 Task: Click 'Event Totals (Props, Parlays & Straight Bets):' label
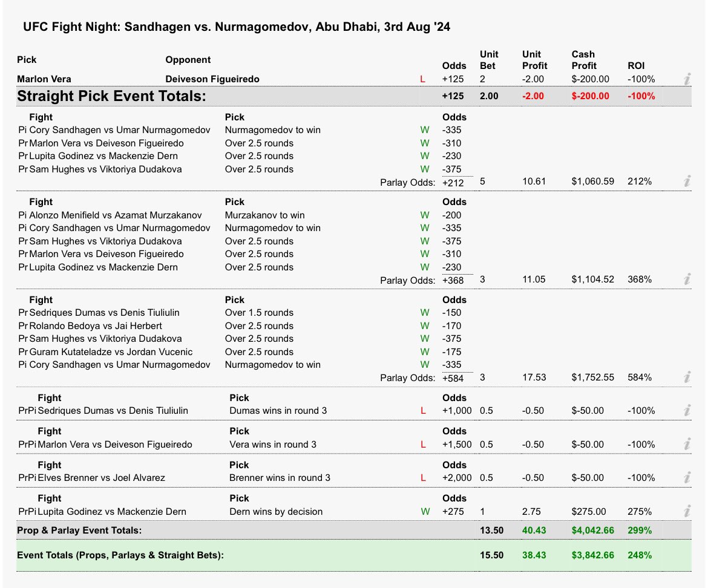point(120,555)
